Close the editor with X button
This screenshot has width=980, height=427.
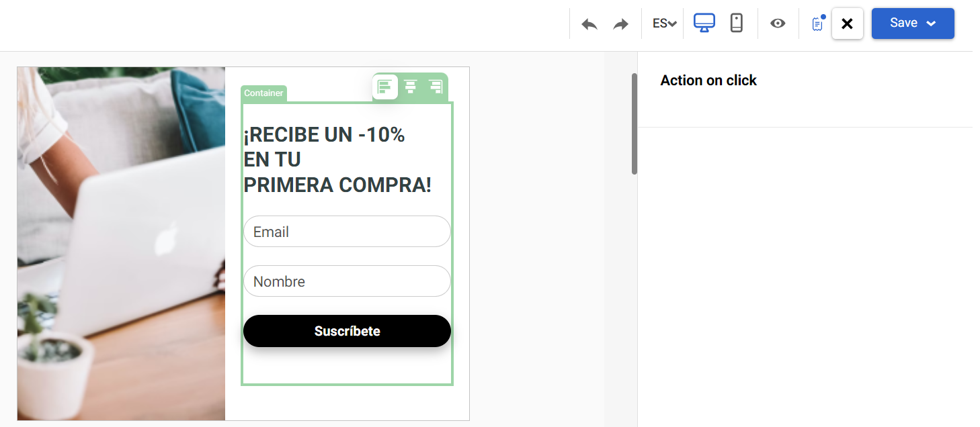coord(847,23)
